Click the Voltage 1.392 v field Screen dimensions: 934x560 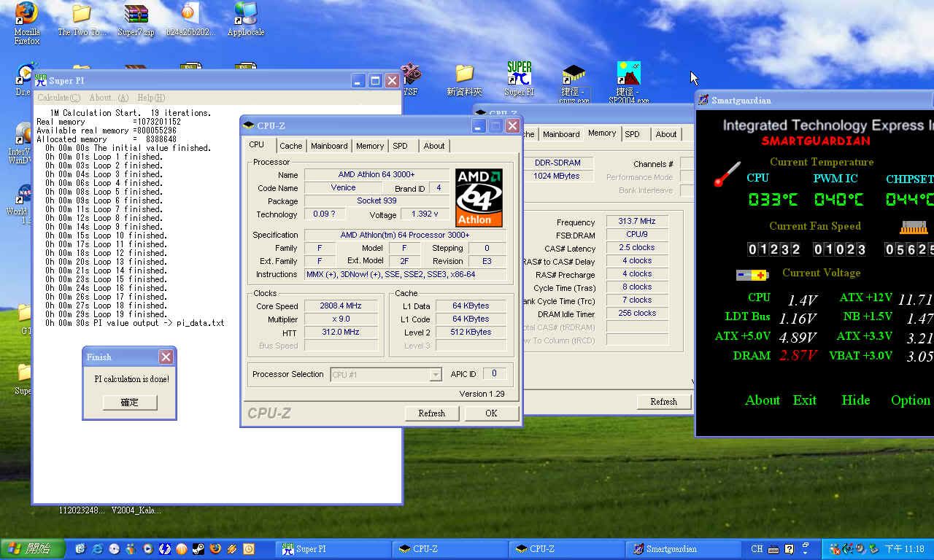[x=425, y=214]
